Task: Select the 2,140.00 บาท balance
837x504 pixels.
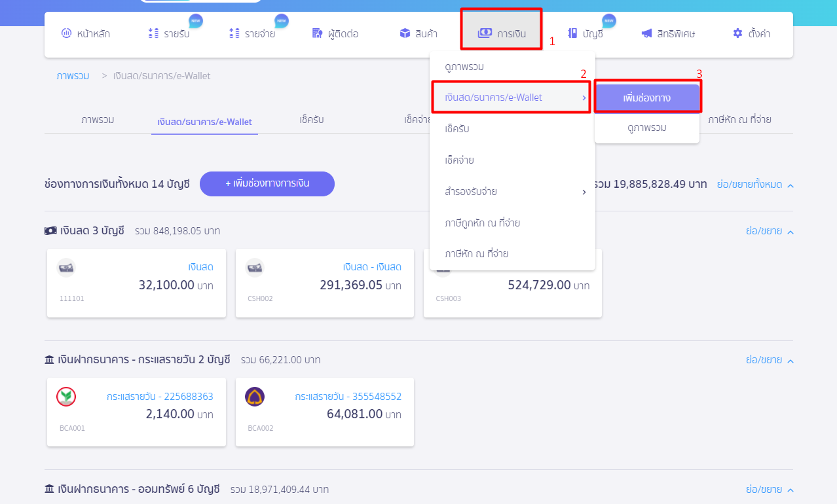Action: coord(179,414)
